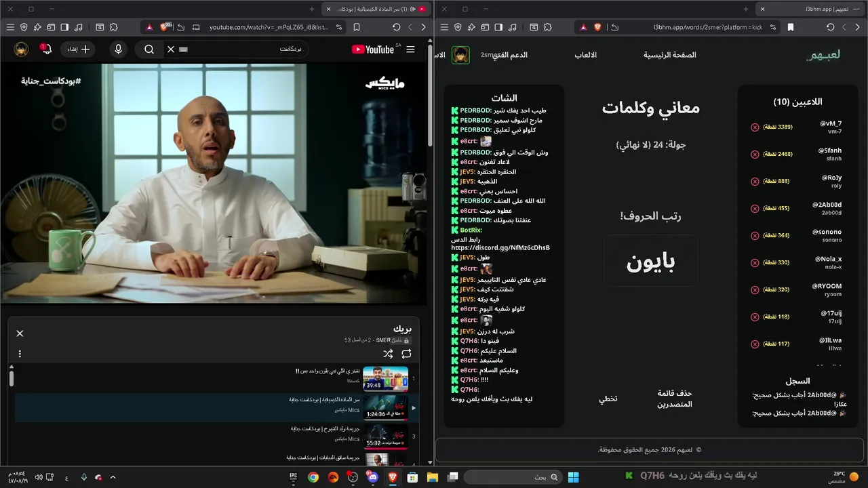Open the main browser menu in l3bhm window
Image resolution: width=868 pixels, height=488 pixels.
[444, 27]
